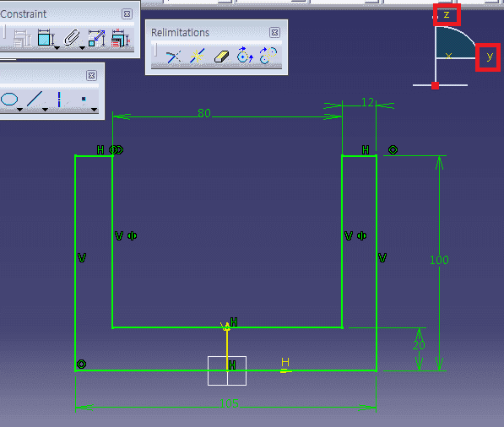The width and height of the screenshot is (504, 427).
Task: Select the yellow H axis label
Action: pos(285,362)
